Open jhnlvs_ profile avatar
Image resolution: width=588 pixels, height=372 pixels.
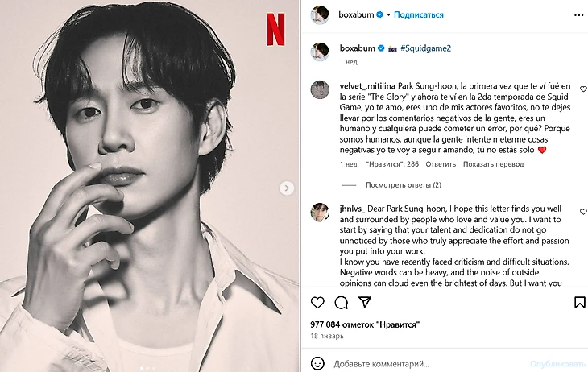click(320, 213)
